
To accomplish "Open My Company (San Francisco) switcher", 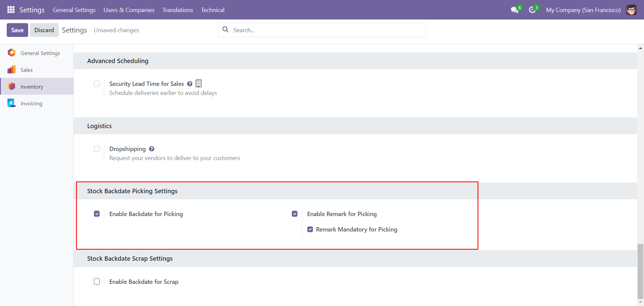I will [583, 10].
